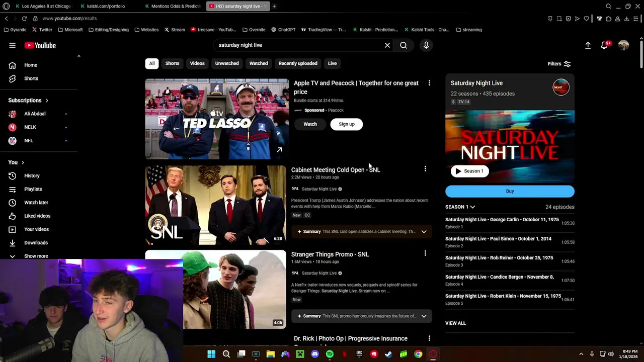Open the three-dot menu on Ted Lasso ad
The image size is (644, 362).
pyautogui.click(x=429, y=83)
